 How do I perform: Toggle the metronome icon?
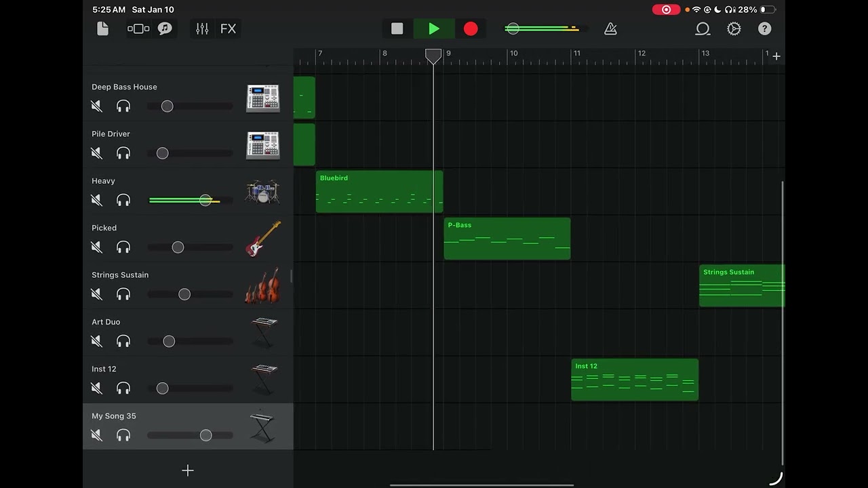tap(610, 28)
